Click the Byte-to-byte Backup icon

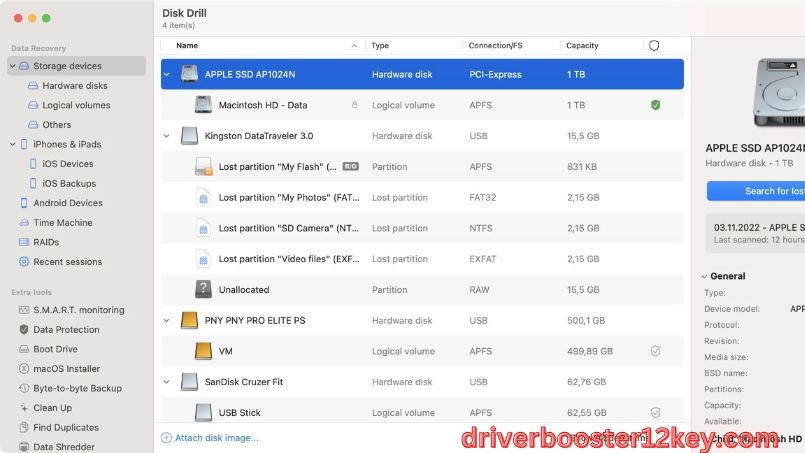pos(24,388)
